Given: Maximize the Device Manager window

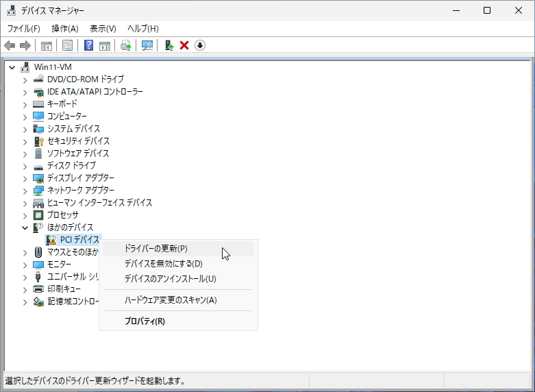Looking at the screenshot, I should pyautogui.click(x=487, y=10).
